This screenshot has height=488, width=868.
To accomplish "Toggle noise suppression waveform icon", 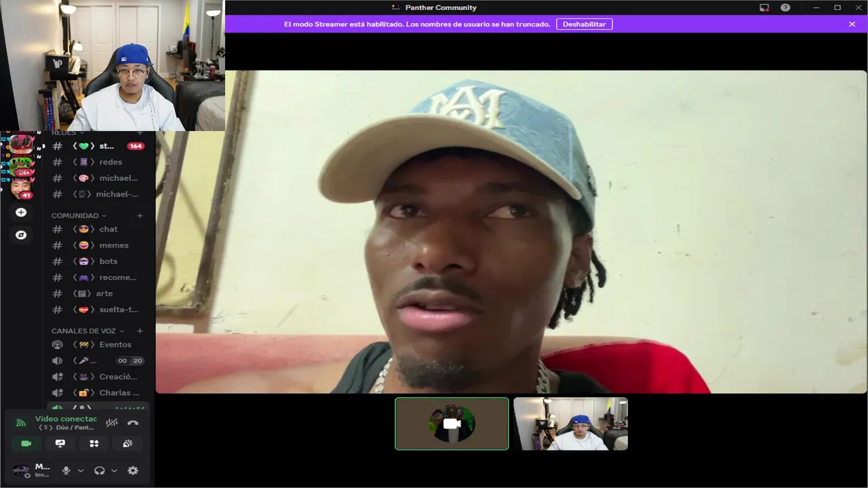I will tap(112, 423).
